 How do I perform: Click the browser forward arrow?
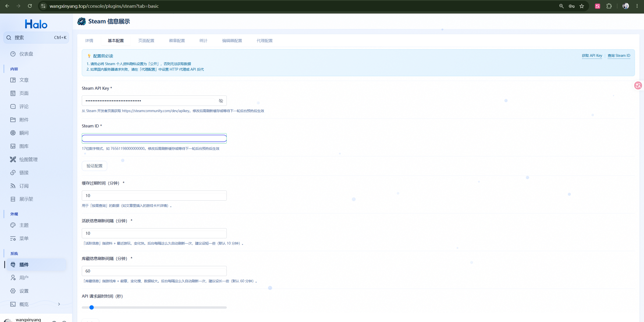18,6
